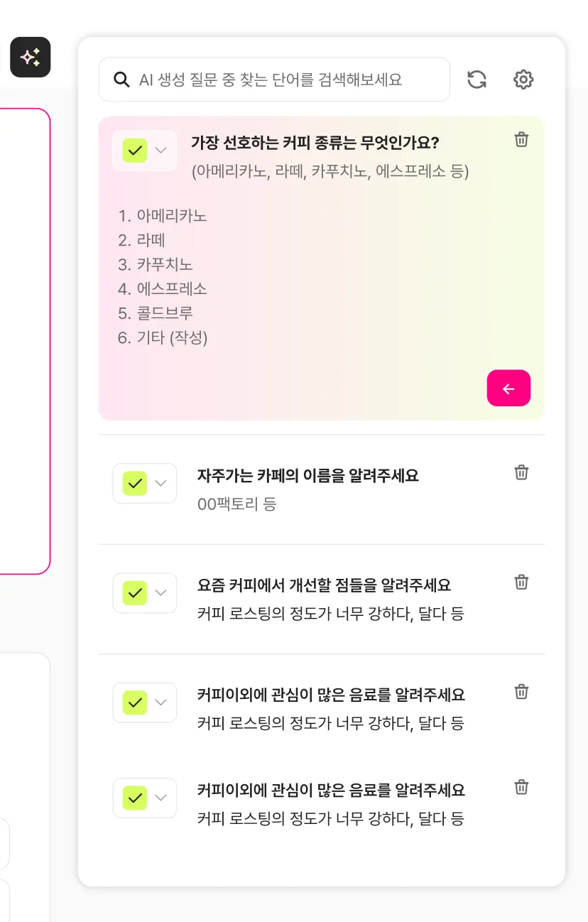The image size is (588, 922).
Task: Uncheck the 요즘 커피에서 개선할 점들 checkbox
Action: (x=135, y=593)
